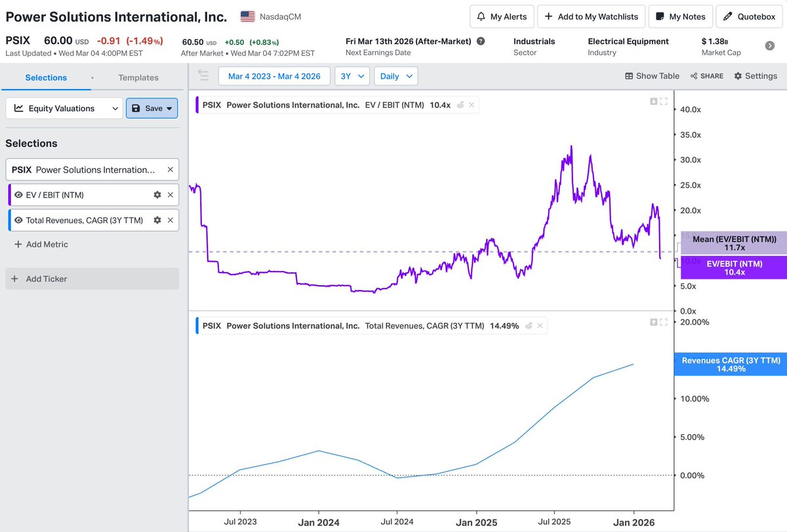Open the Mar 4 2023 - Mar 4 2026 date range

pyautogui.click(x=274, y=76)
